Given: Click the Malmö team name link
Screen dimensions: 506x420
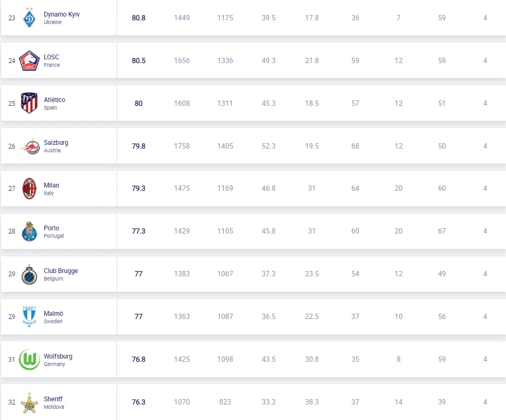Looking at the screenshot, I should coord(53,314).
